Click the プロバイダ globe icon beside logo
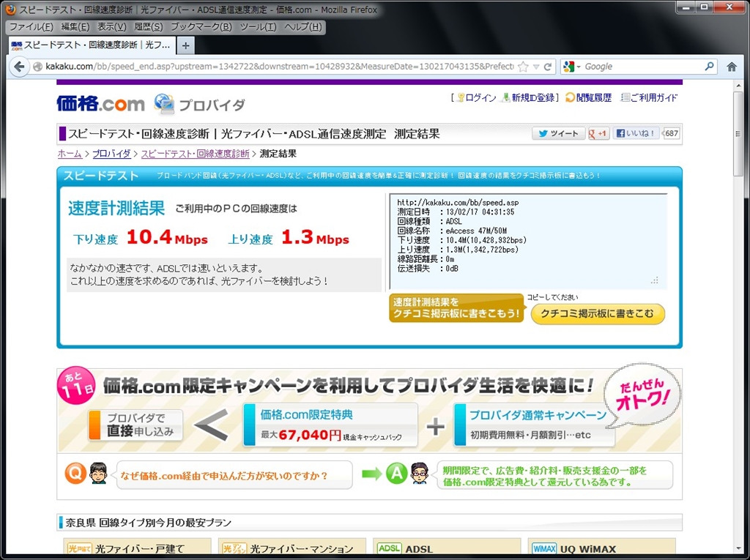The height and width of the screenshot is (560, 750). tap(164, 104)
